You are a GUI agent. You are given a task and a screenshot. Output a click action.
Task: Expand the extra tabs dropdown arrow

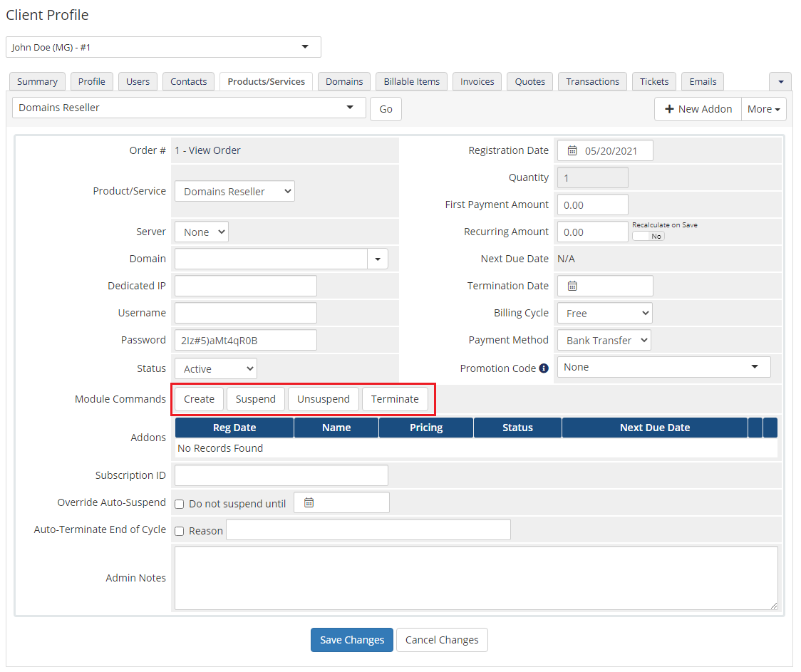tap(780, 82)
